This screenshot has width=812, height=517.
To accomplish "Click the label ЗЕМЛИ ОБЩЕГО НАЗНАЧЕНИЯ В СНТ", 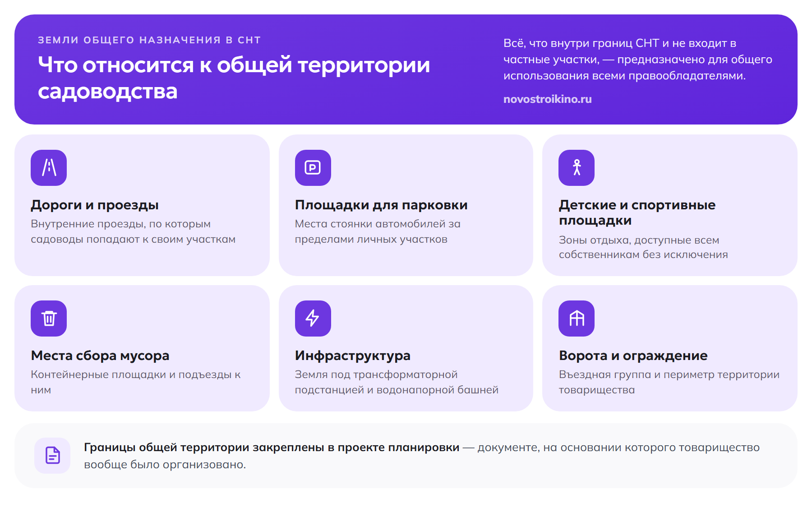I will point(149,40).
